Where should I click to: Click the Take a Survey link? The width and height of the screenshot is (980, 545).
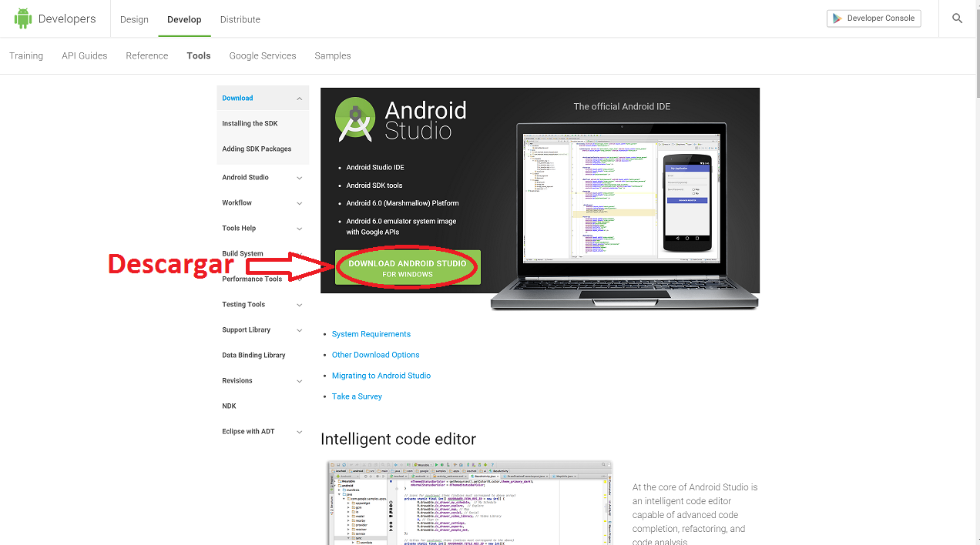(x=357, y=396)
